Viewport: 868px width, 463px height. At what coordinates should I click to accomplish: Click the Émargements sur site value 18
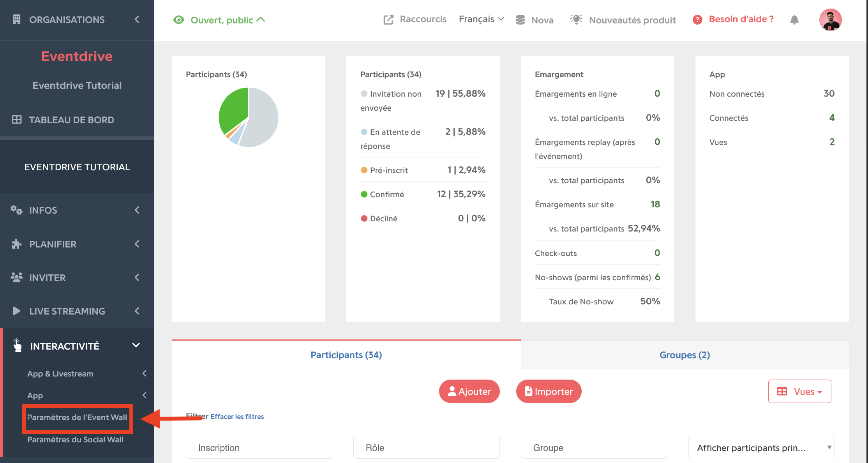(x=655, y=204)
